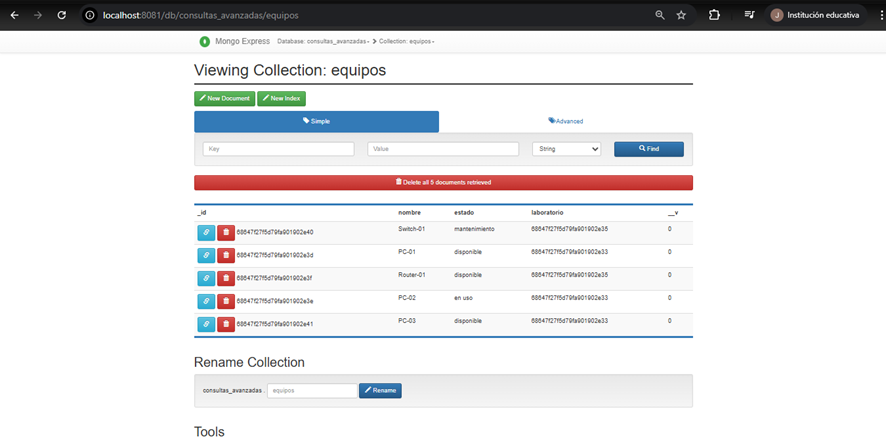Click the id ending in 902e40

[x=275, y=232]
